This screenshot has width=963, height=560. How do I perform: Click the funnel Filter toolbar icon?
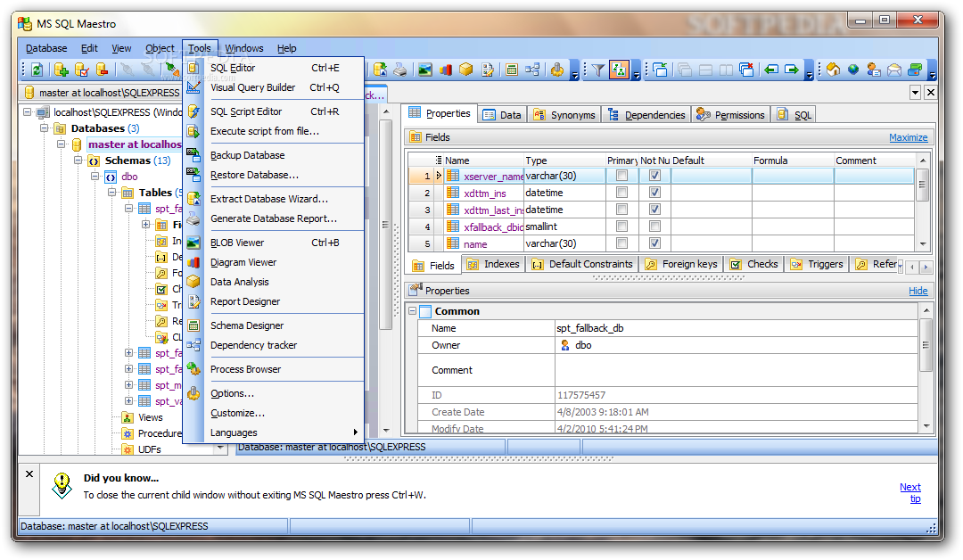(597, 70)
